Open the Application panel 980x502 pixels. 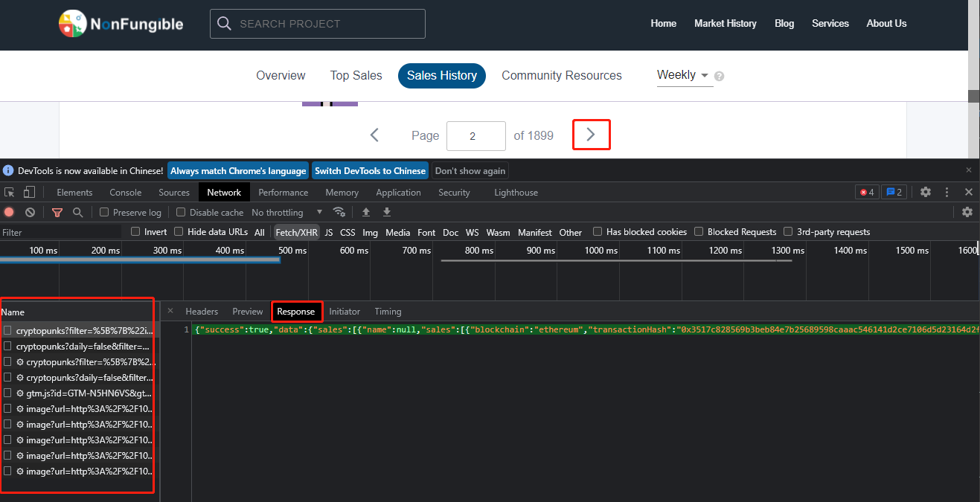click(398, 192)
